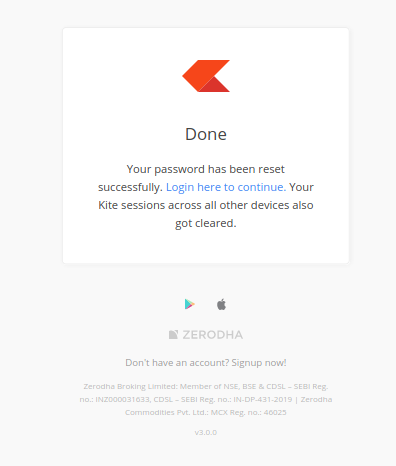Click the "Don't have an account?" text
Screen dimensions: 396x466
point(177,363)
